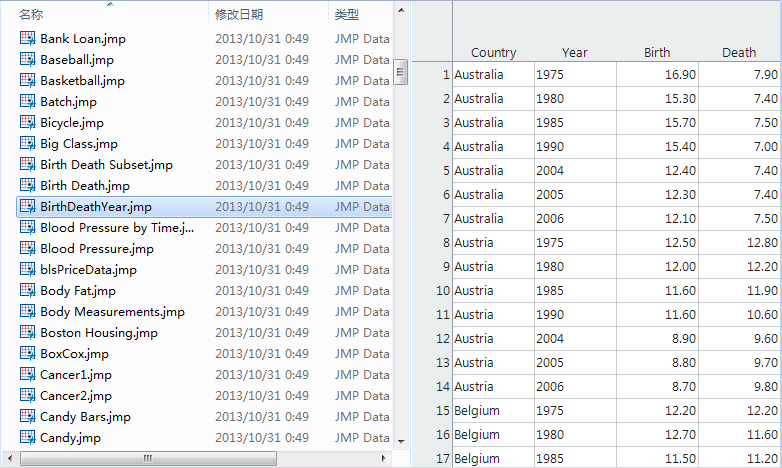782x468 pixels.
Task: Select row number 17 in data table
Action: tap(443, 459)
